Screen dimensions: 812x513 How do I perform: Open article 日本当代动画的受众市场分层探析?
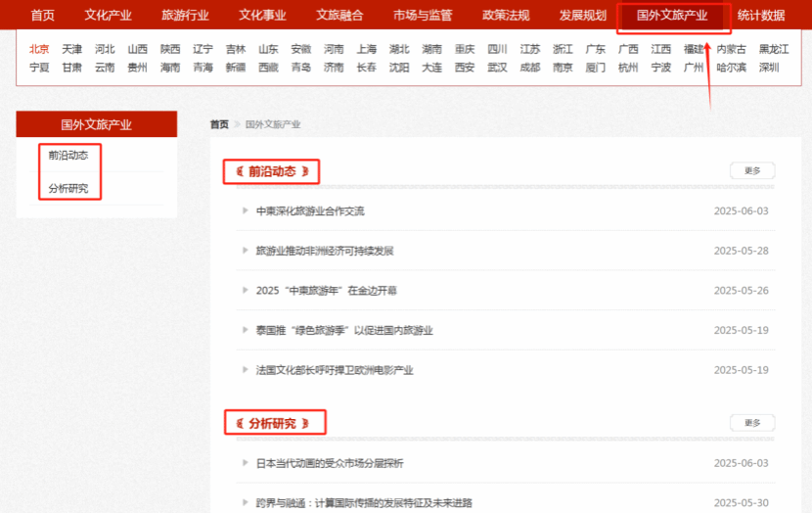pyautogui.click(x=329, y=463)
